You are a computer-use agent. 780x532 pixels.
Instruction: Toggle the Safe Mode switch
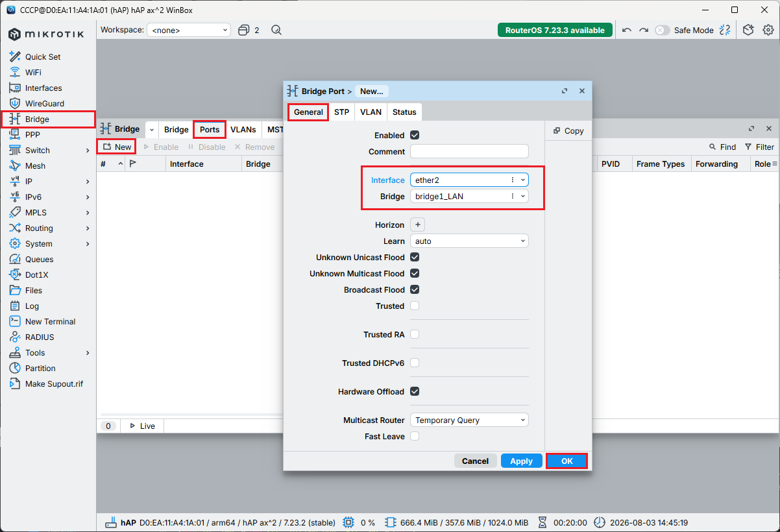(x=662, y=30)
